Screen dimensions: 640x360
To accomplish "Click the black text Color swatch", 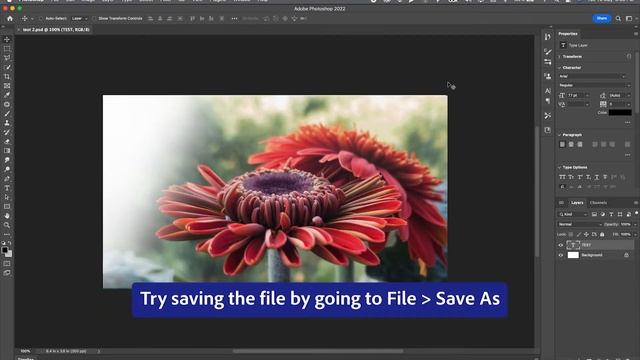I will (x=620, y=113).
